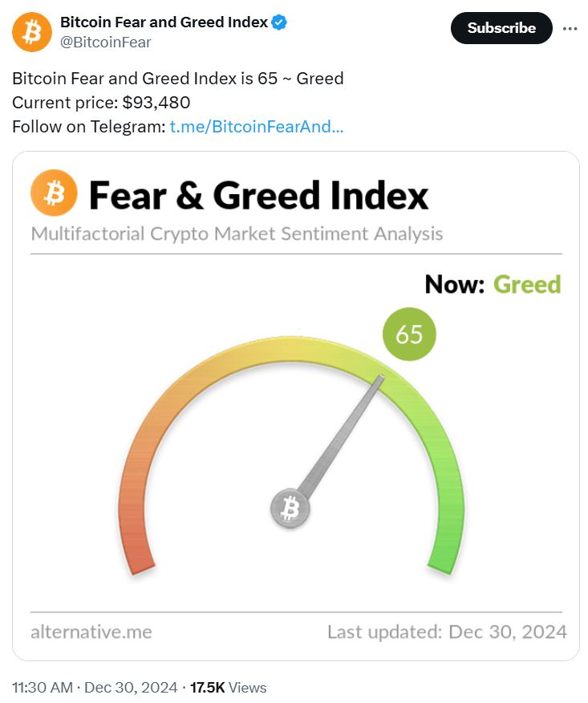Click the 17.5K Views count
The image size is (588, 703).
(228, 687)
